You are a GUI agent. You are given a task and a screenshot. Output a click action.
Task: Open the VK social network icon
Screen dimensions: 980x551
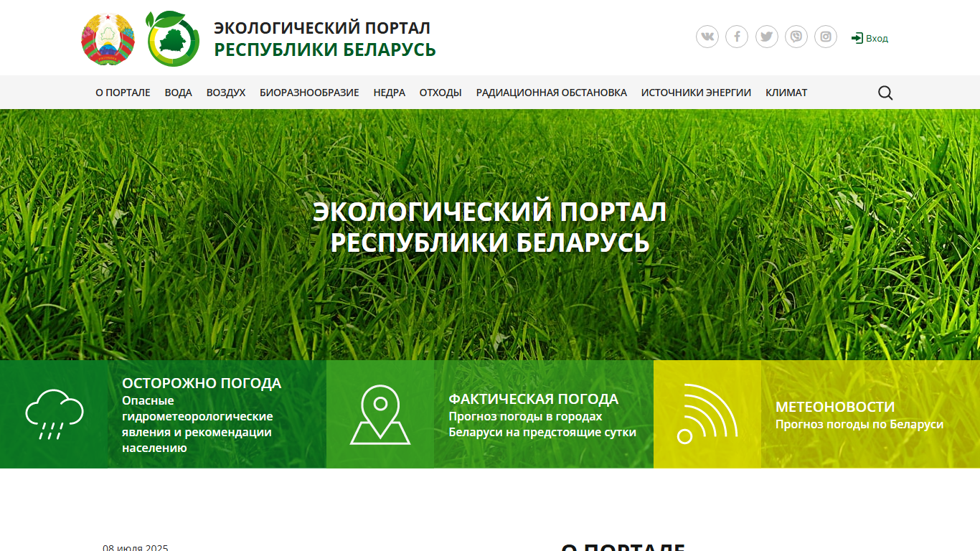coord(707,37)
